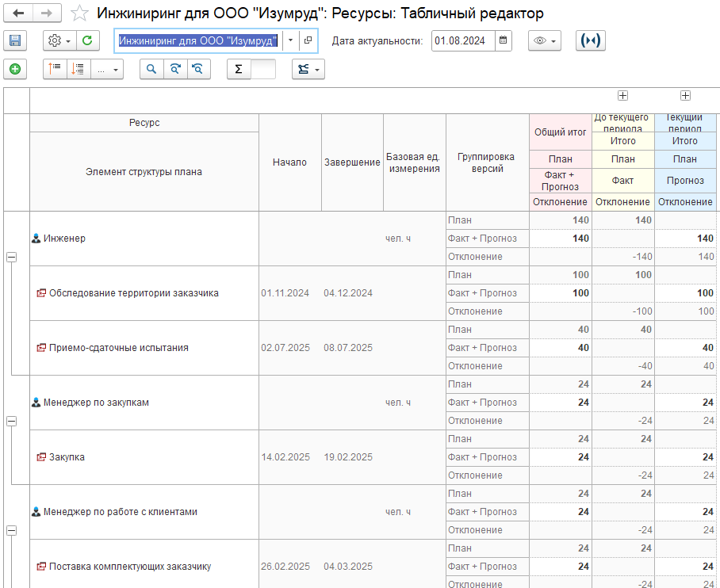Screen dimensions: 720x588
Task: Click the save (floppy disk) icon
Action: pos(14,40)
